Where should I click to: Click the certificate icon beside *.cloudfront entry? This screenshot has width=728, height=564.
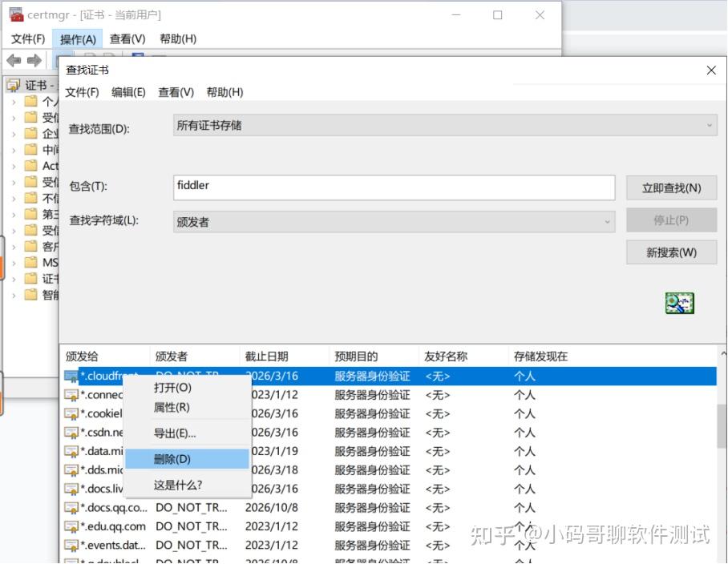(70, 376)
